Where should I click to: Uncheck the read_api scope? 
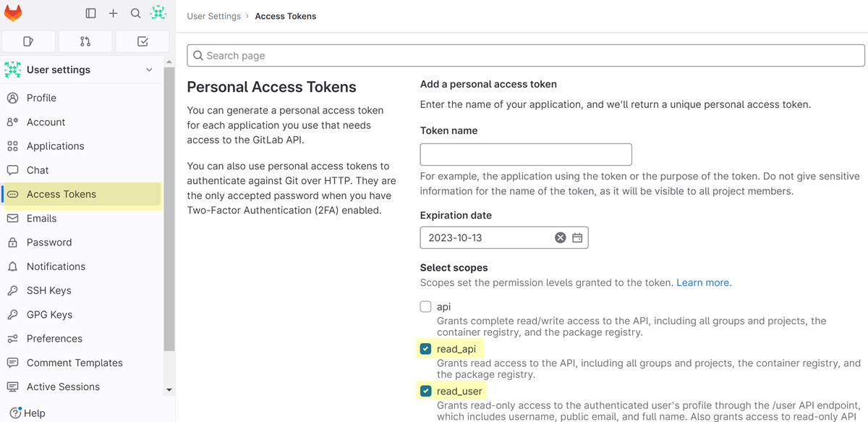click(426, 349)
